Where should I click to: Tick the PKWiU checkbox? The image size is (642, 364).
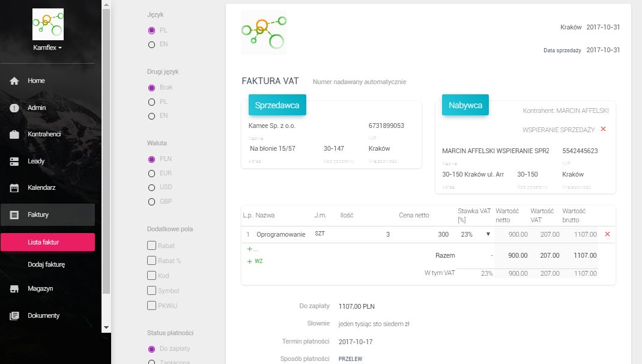coord(151,306)
